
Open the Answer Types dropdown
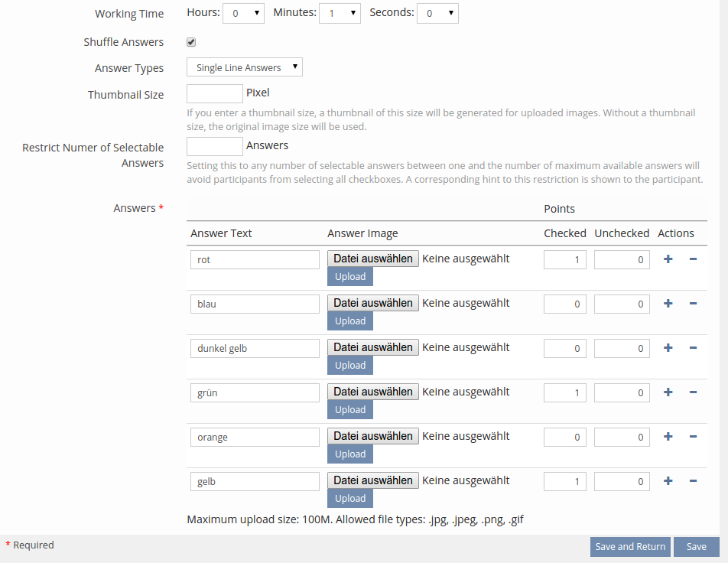(245, 68)
